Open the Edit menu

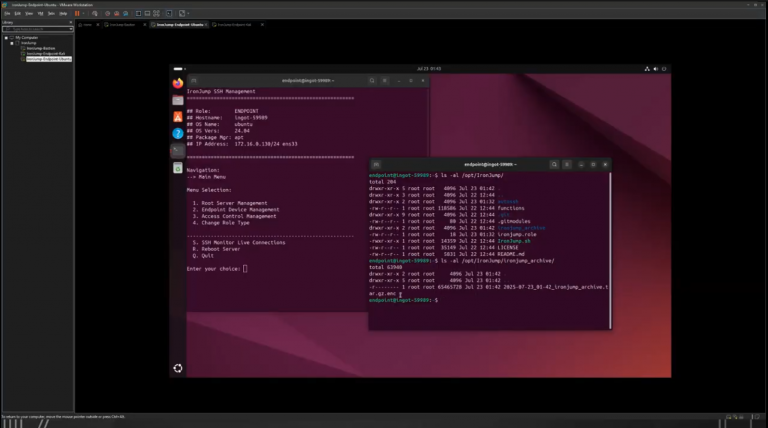coord(18,14)
